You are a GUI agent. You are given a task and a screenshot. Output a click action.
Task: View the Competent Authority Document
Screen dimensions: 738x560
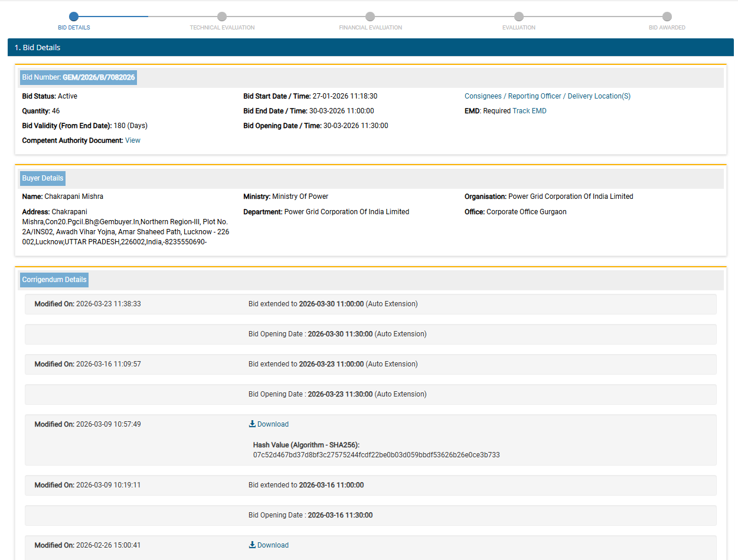(133, 140)
